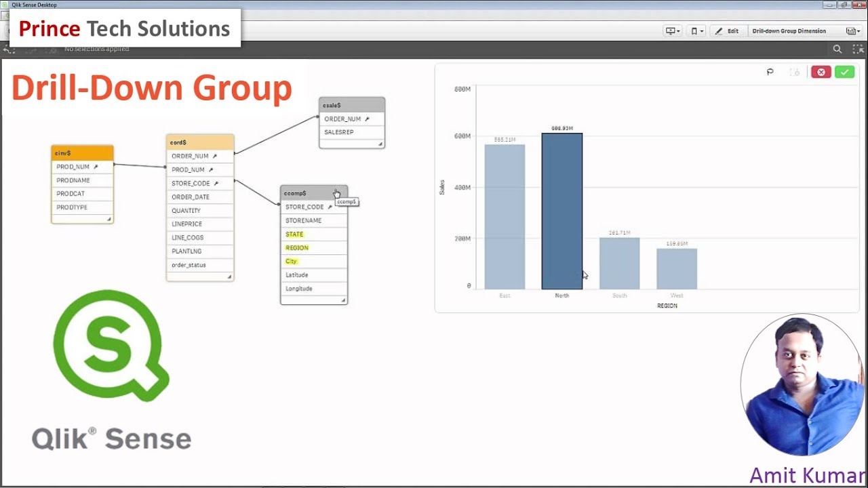Click the STORENAME field in ccomp$
The width and height of the screenshot is (868, 488).
coord(314,221)
